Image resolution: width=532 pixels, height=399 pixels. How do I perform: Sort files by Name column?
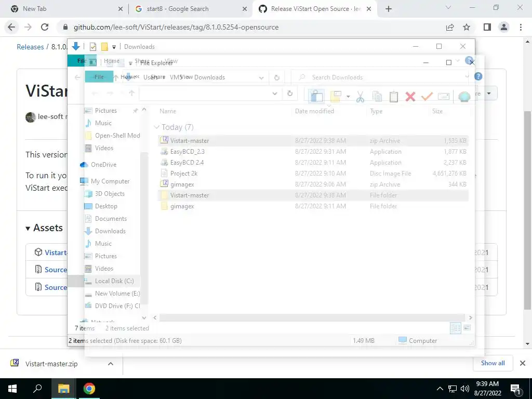(168, 111)
